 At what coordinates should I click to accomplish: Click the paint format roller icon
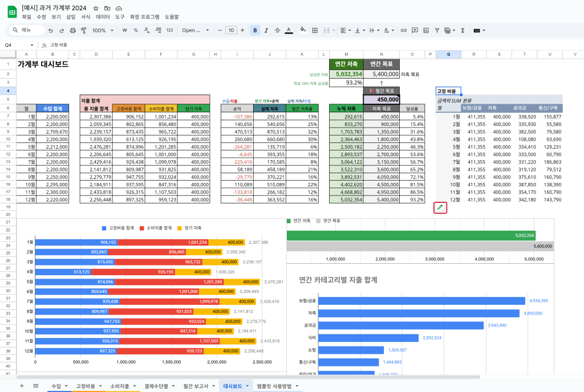pos(84,30)
